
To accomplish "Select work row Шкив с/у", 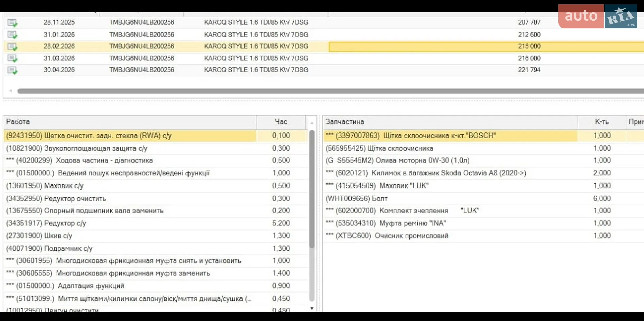I will coord(156,236).
